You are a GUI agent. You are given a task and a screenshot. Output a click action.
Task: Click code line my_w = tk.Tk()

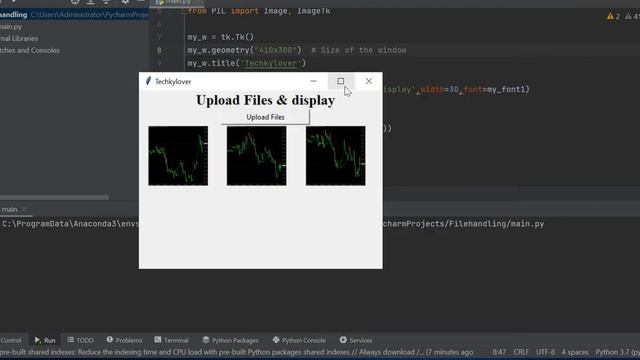click(221, 37)
